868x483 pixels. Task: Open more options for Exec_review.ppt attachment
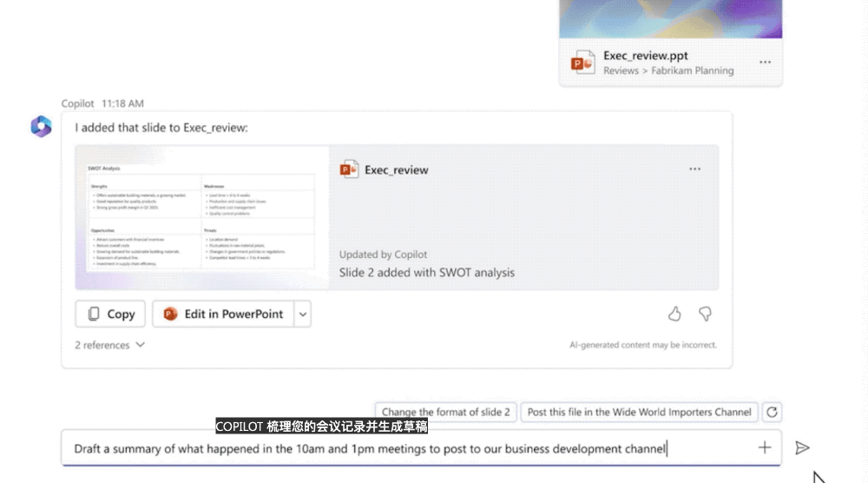pos(765,62)
